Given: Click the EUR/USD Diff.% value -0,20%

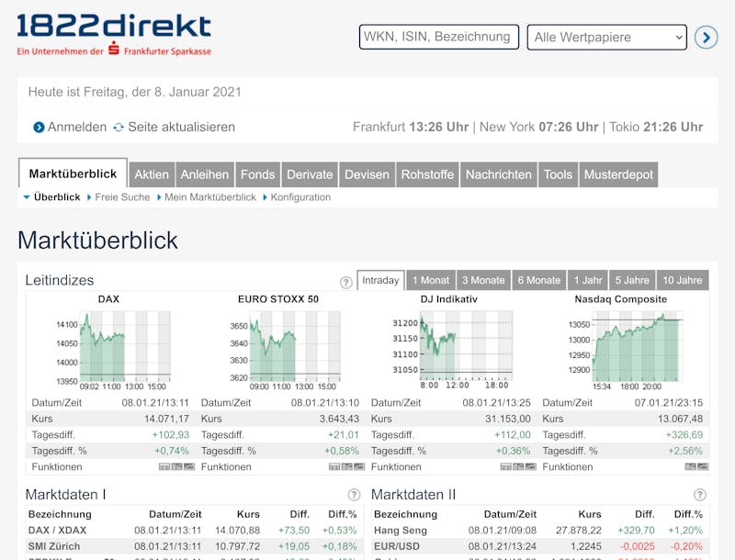Looking at the screenshot, I should (x=686, y=546).
